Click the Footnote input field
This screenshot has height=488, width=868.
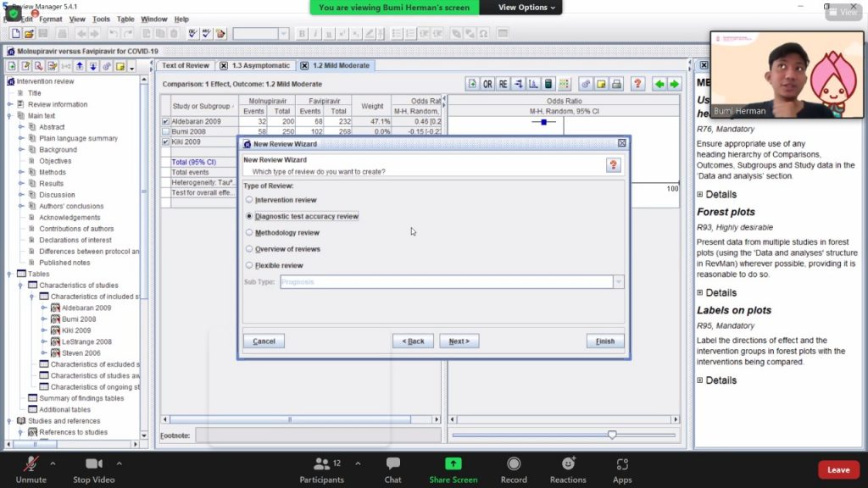(319, 435)
